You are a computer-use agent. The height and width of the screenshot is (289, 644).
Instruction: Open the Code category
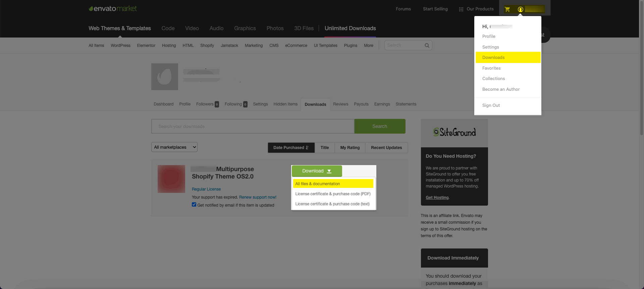168,28
